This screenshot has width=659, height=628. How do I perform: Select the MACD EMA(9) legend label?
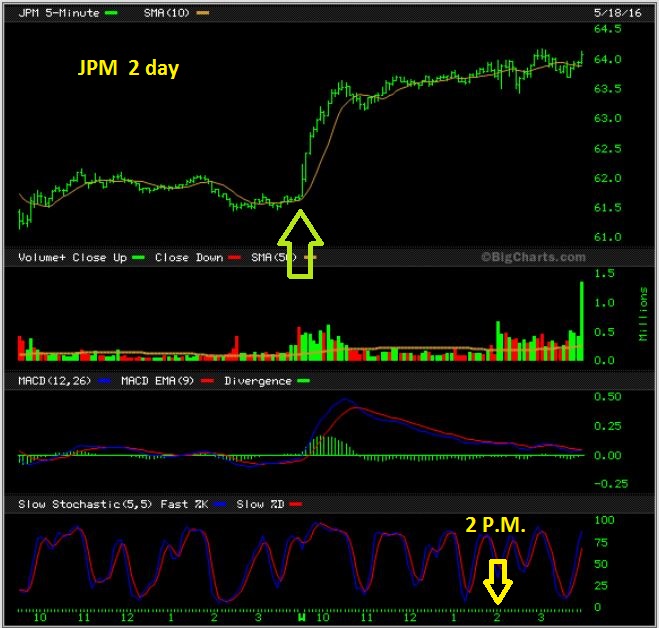158,381
